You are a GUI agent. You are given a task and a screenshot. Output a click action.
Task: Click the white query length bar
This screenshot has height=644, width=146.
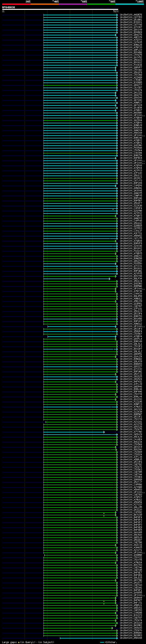tap(60, 10)
